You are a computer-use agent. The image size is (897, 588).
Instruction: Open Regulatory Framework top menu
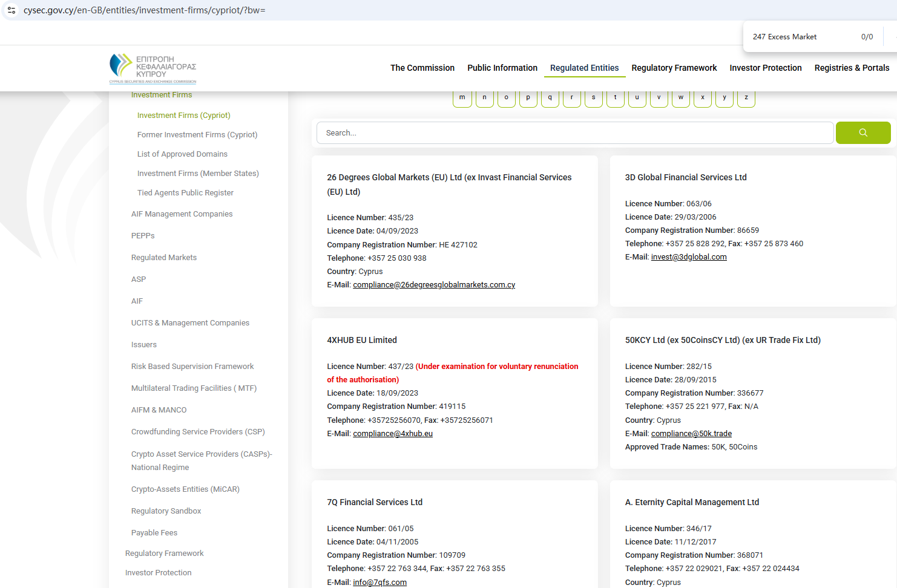674,68
